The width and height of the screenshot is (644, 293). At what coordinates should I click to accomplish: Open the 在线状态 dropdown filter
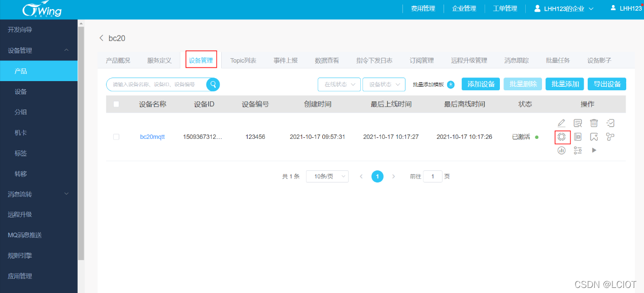click(339, 84)
